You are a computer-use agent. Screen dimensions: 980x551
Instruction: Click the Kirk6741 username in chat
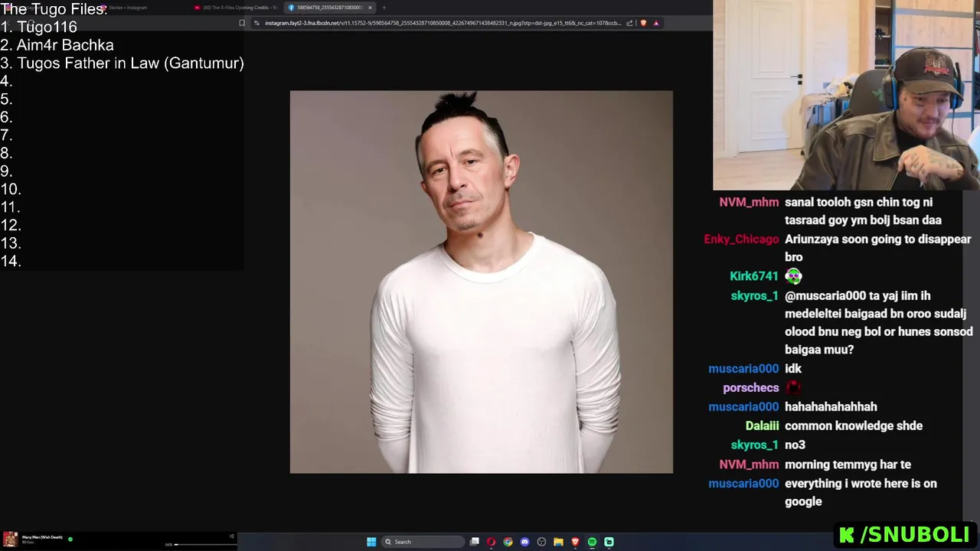point(754,276)
